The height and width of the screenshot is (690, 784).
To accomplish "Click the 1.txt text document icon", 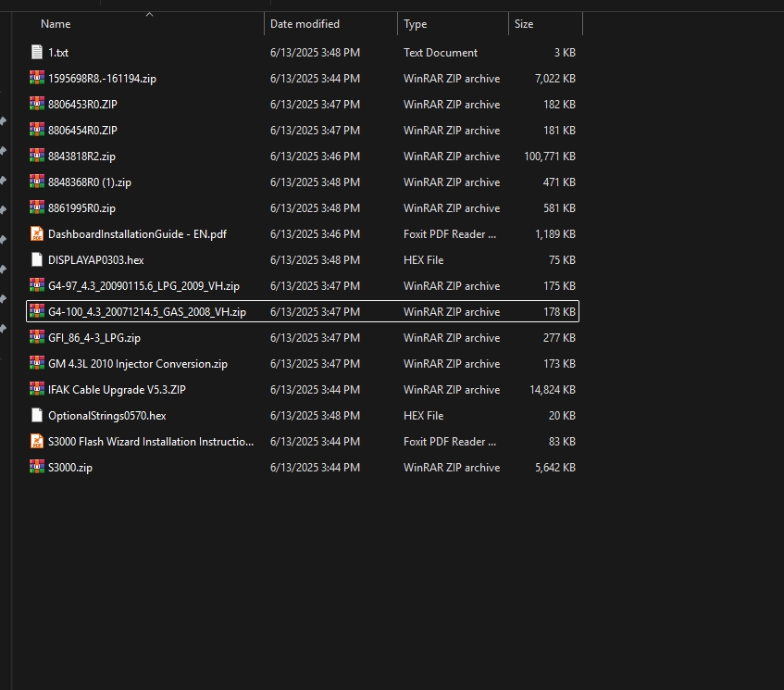I will pos(37,53).
